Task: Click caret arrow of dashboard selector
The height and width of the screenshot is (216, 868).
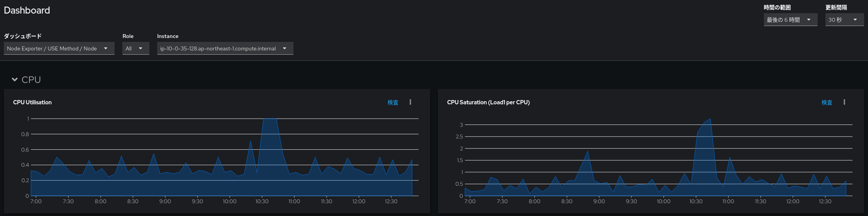Action: (106, 48)
